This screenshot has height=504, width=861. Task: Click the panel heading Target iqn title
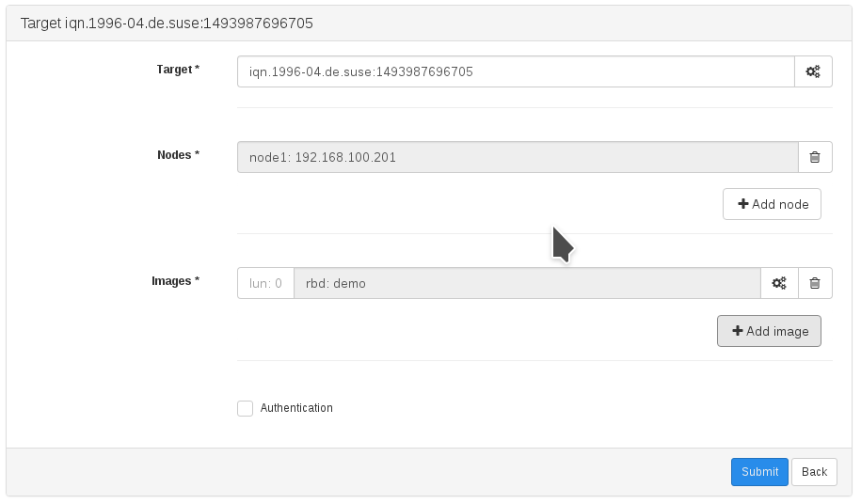click(x=167, y=24)
